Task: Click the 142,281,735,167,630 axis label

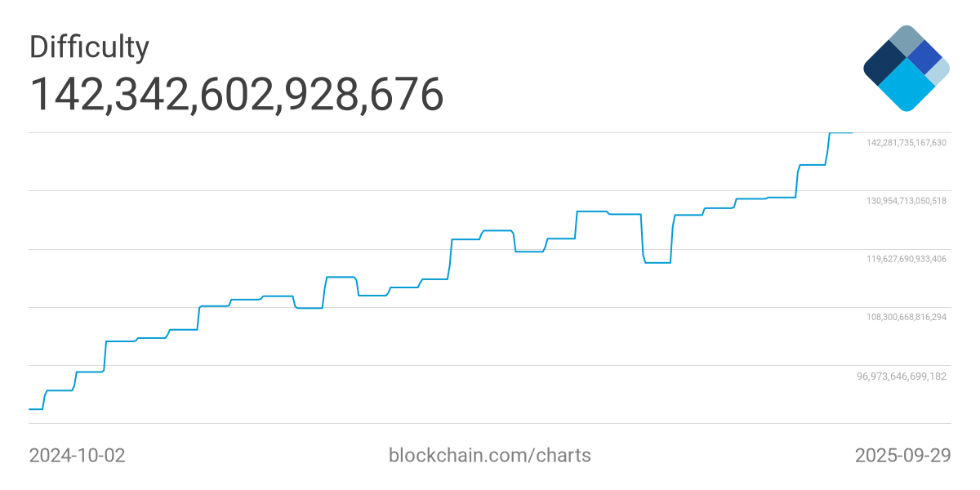Action: [906, 143]
